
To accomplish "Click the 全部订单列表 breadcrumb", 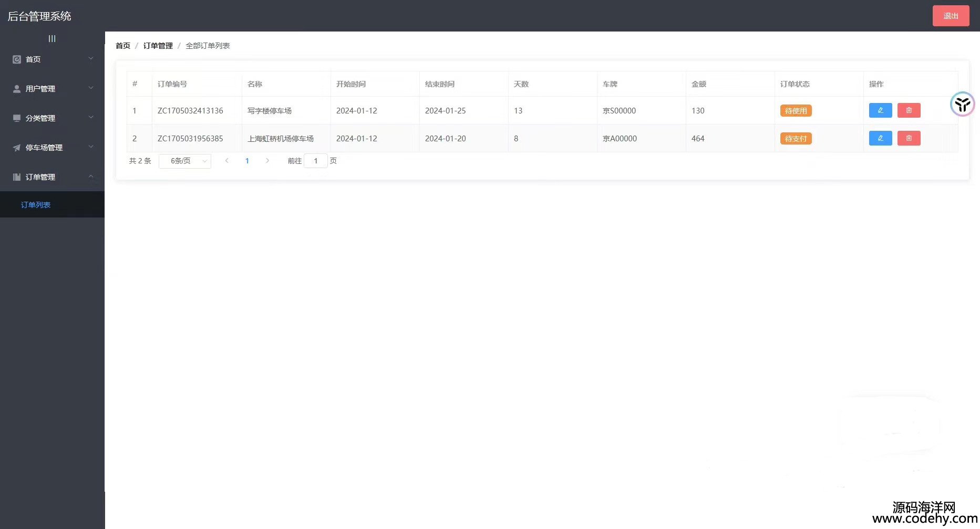I will [x=208, y=46].
